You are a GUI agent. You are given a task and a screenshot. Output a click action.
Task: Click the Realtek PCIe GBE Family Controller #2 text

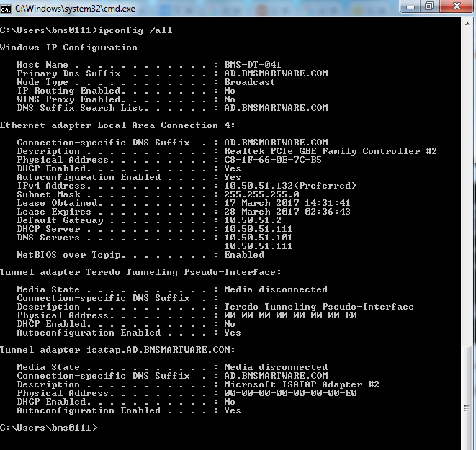[x=331, y=151]
